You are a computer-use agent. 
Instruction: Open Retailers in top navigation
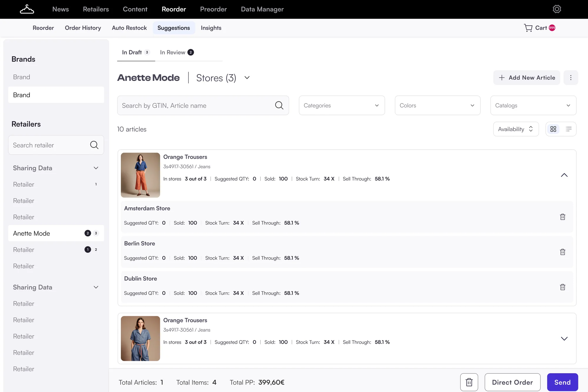pyautogui.click(x=96, y=9)
